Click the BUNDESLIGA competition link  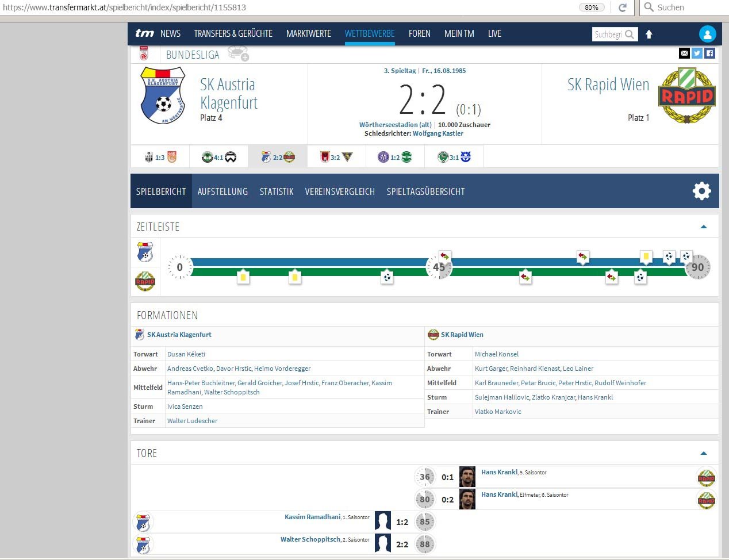coord(193,55)
